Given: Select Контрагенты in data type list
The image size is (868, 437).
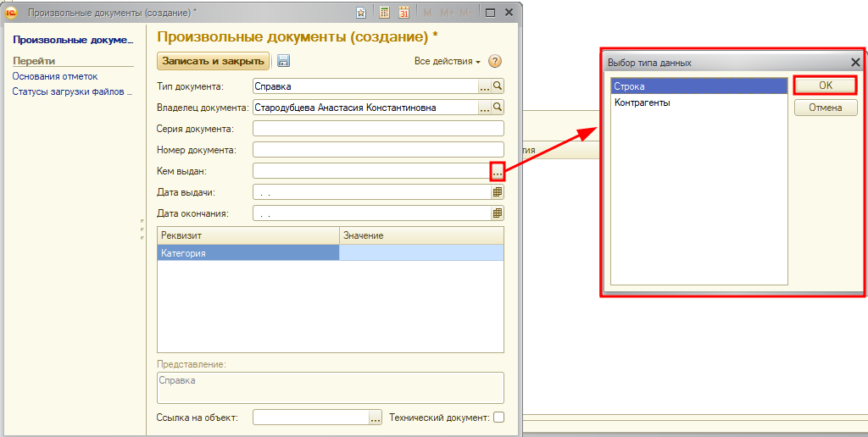Looking at the screenshot, I should coord(643,102).
